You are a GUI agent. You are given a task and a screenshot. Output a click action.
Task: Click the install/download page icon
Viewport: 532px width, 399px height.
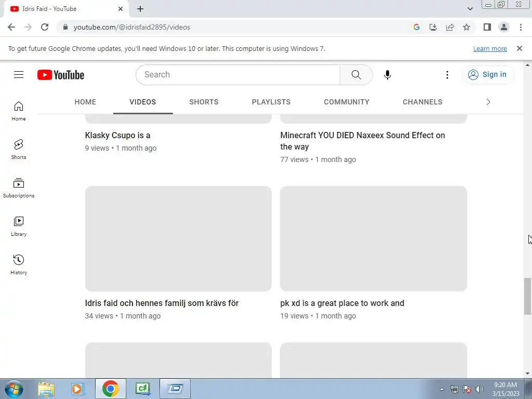(433, 27)
